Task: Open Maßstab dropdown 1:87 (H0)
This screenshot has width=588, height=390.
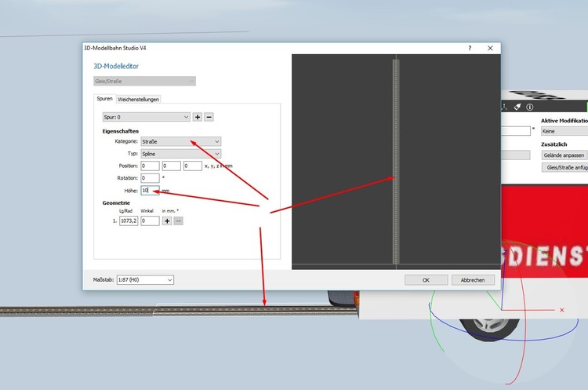Action: (145, 280)
